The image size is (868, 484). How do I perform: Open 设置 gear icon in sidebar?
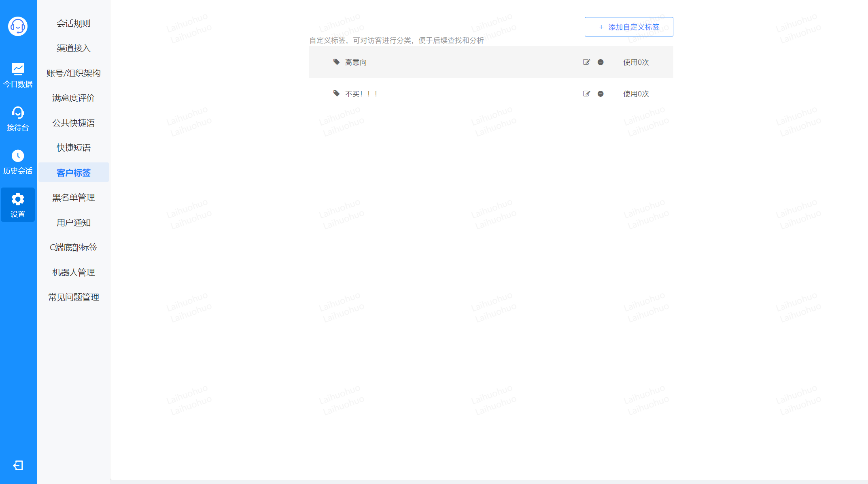coord(18,199)
